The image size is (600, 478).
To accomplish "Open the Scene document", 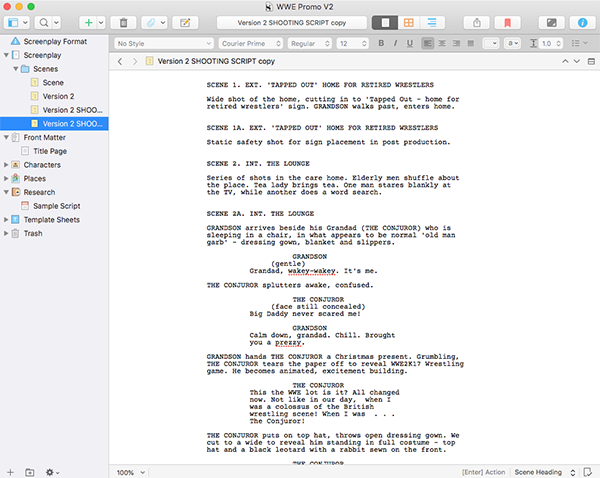I will click(54, 83).
